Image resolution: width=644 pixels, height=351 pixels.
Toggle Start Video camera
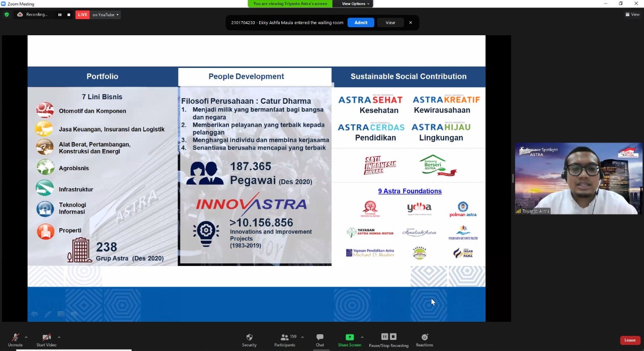(x=46, y=340)
